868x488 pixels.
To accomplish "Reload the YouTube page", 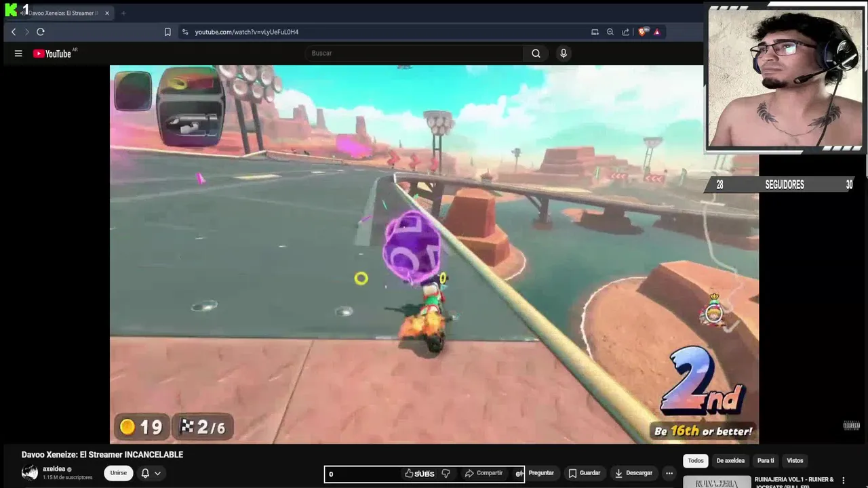I will (41, 32).
